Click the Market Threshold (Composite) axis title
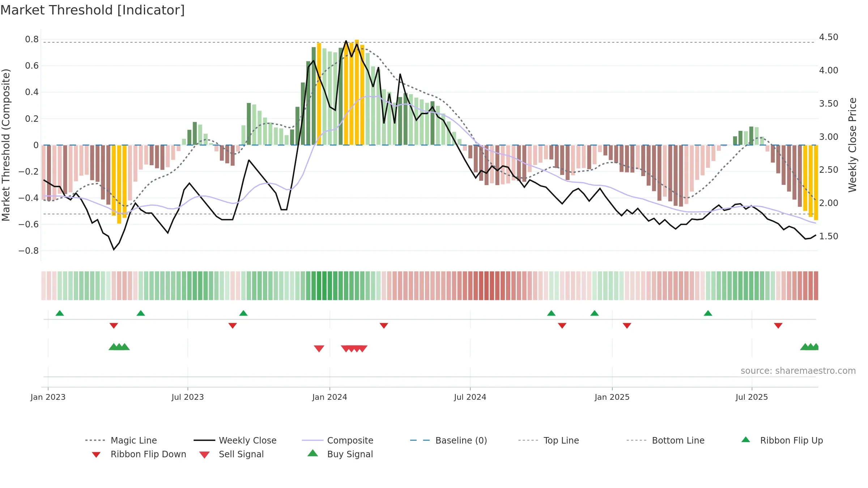 click(6, 145)
